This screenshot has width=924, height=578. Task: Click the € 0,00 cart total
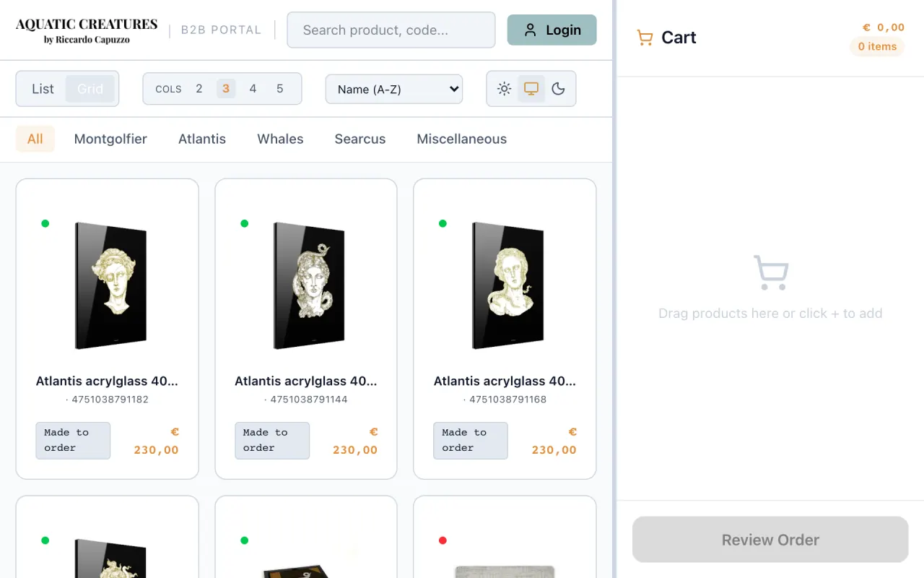point(884,27)
